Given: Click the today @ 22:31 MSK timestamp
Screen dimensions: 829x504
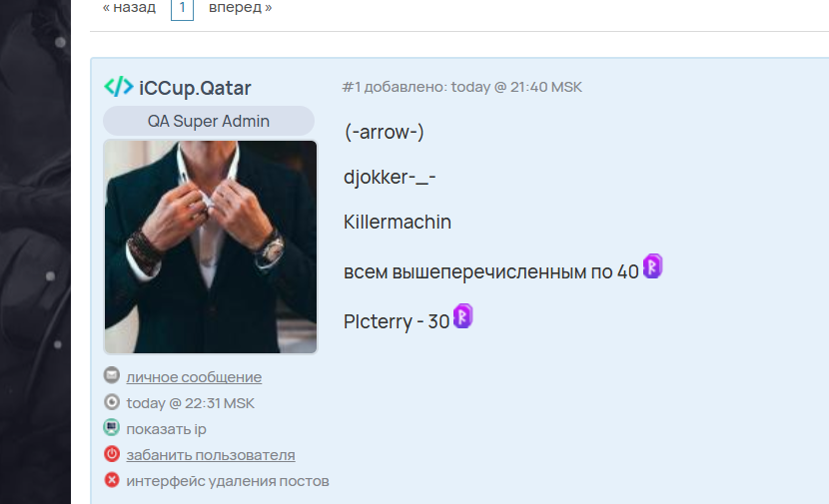Looking at the screenshot, I should (191, 403).
